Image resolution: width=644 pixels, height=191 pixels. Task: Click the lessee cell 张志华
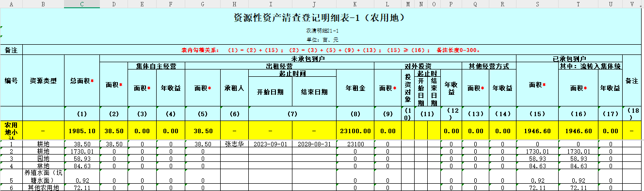click(x=234, y=144)
